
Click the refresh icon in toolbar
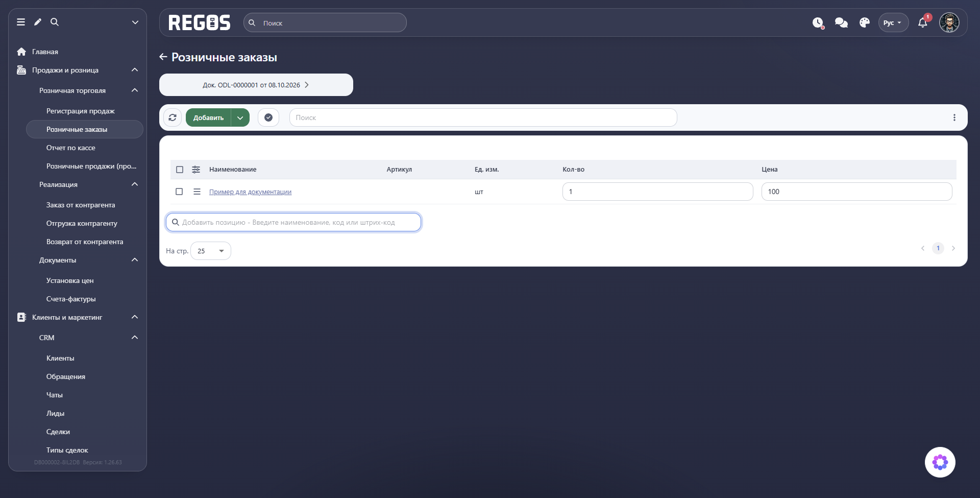point(173,117)
